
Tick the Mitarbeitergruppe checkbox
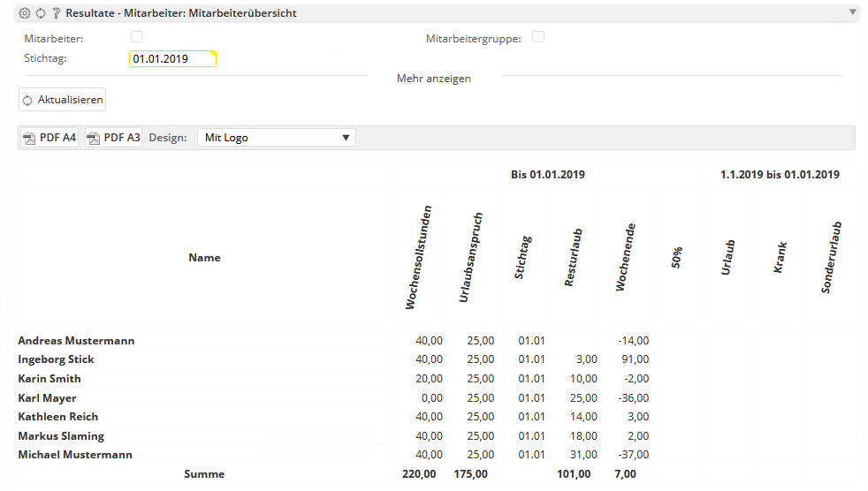[x=537, y=37]
